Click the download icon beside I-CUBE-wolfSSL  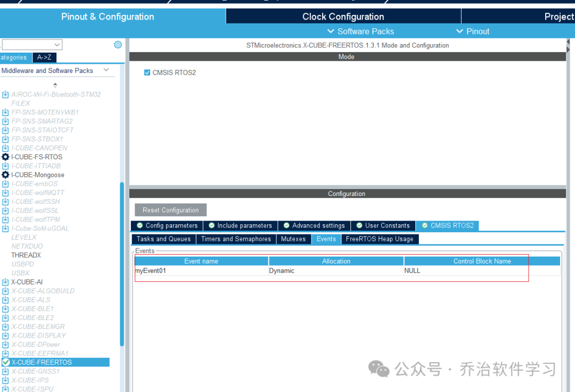5,210
